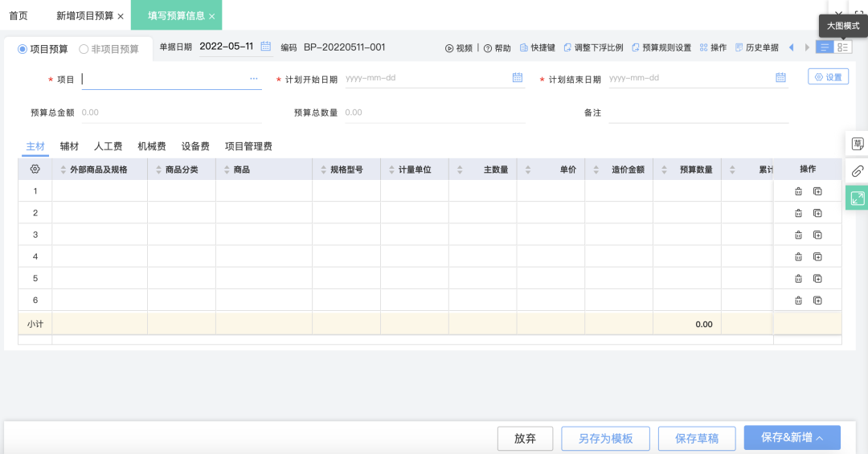Sort by 预算数量 column arrows
This screenshot has height=454, width=868.
click(x=665, y=170)
